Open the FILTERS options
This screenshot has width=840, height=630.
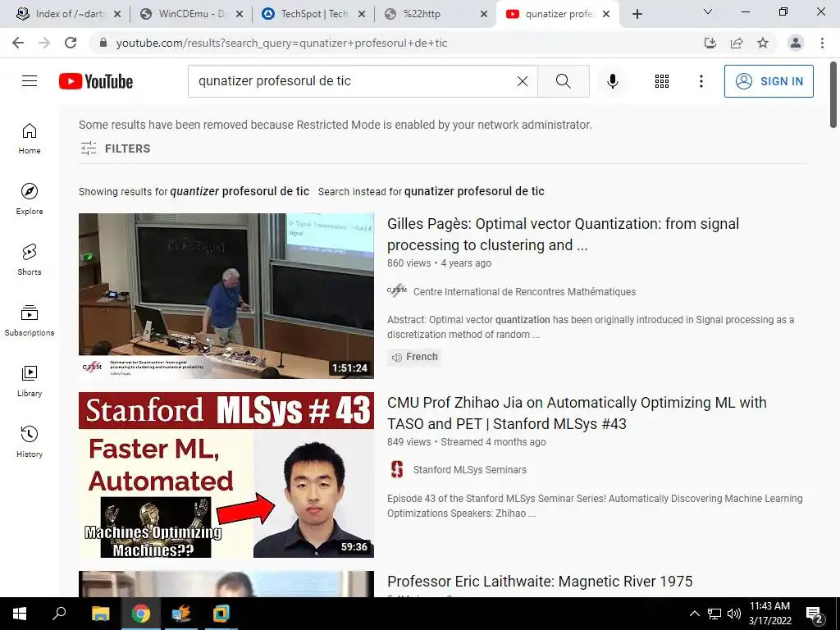coord(115,148)
